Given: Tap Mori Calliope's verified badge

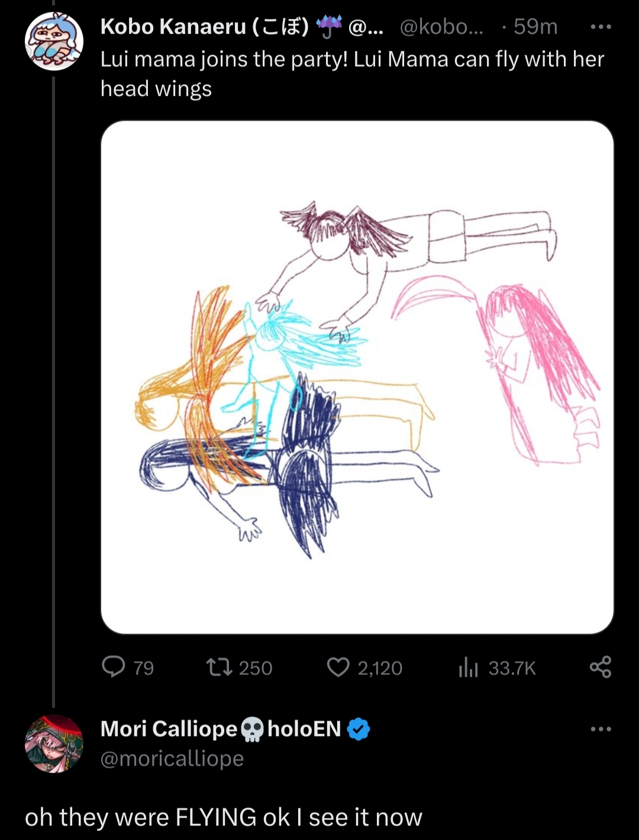Looking at the screenshot, I should pyautogui.click(x=358, y=729).
